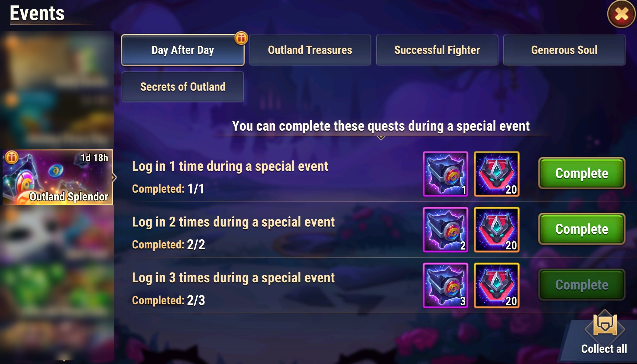The width and height of the screenshot is (637, 364).
Task: Open the Outland Treasures tab
Action: coord(310,50)
